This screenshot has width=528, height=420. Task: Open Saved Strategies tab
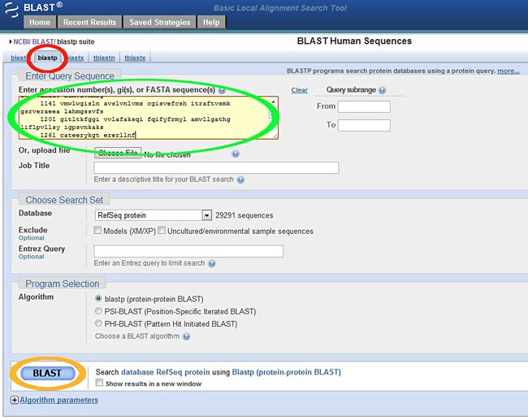click(x=159, y=22)
